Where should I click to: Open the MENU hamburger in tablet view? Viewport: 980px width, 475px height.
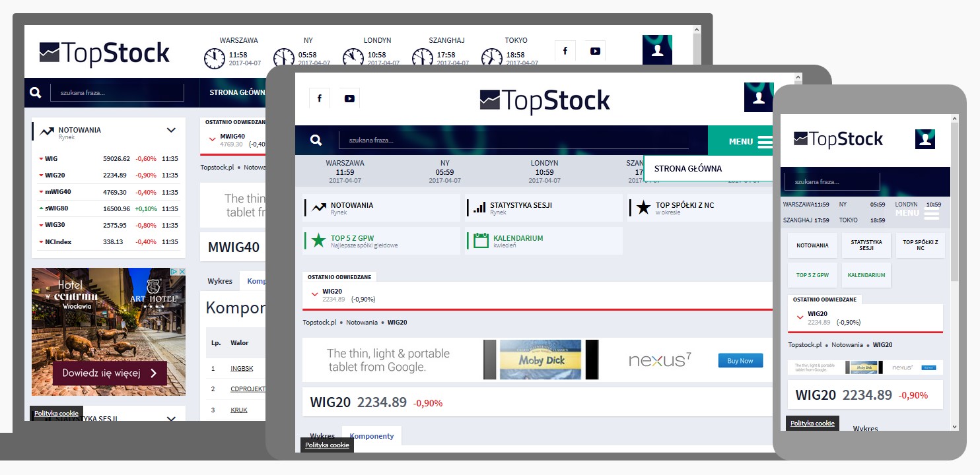click(x=764, y=141)
